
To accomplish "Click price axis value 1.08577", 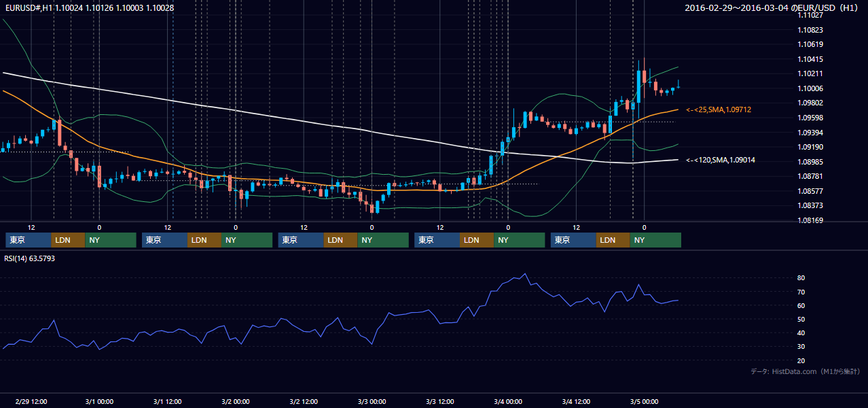I will tap(810, 191).
